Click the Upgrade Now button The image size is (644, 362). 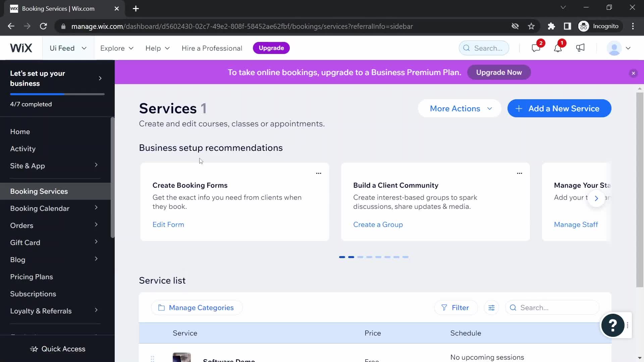(499, 72)
